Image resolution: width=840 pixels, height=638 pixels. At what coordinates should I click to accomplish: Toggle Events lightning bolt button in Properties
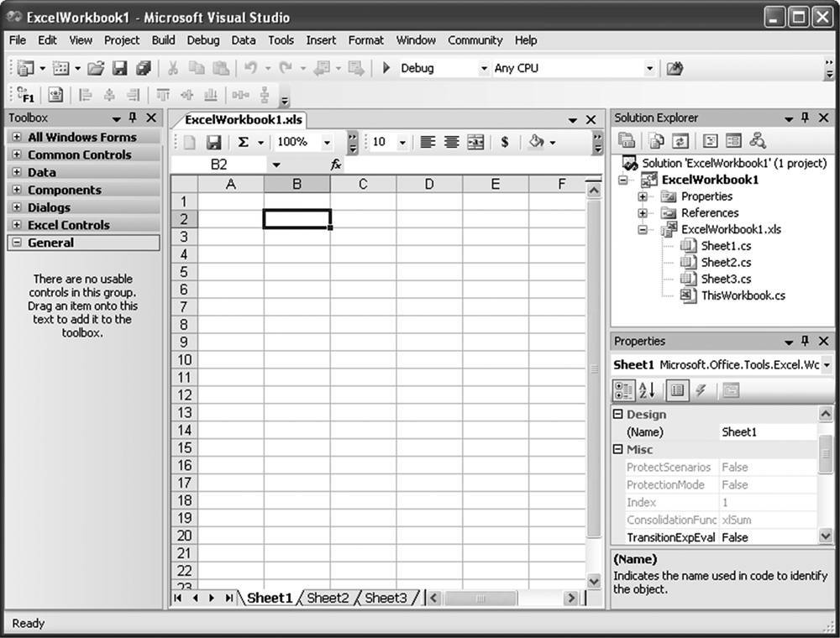[701, 390]
